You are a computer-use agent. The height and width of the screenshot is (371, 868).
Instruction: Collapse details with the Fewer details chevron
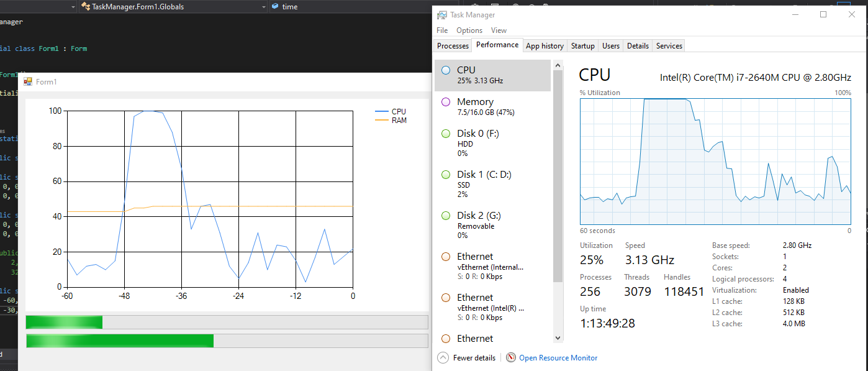[443, 357]
